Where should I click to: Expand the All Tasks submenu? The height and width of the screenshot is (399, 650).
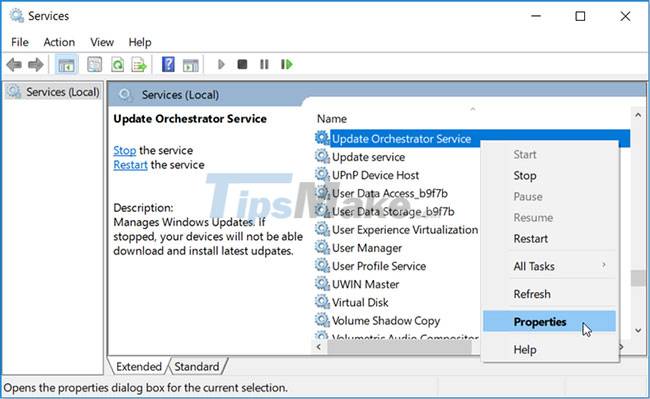(x=550, y=266)
